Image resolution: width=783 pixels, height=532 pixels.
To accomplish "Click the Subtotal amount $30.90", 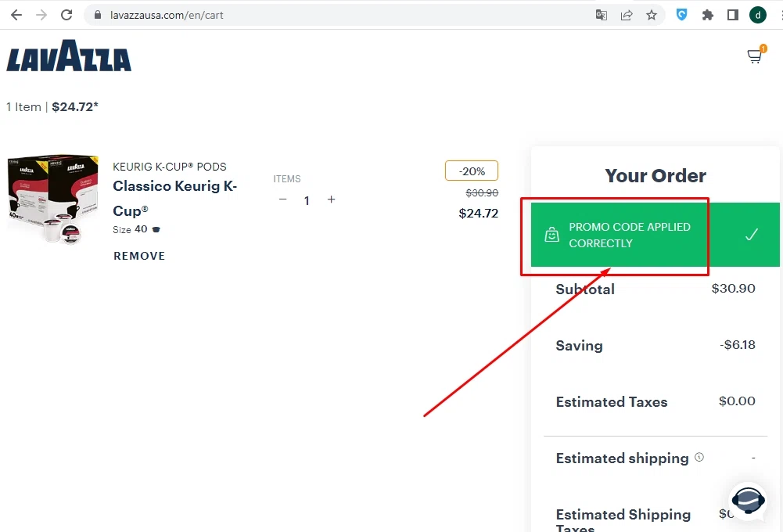I will [733, 288].
